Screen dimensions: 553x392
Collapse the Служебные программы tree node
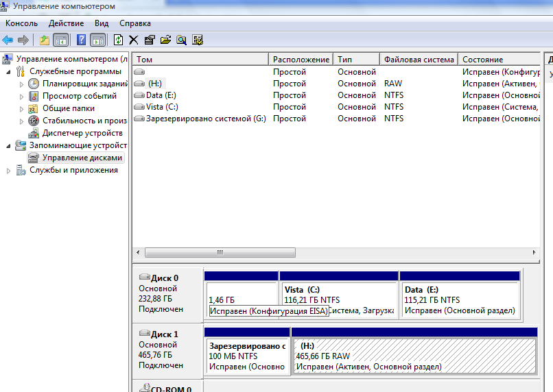(9, 71)
